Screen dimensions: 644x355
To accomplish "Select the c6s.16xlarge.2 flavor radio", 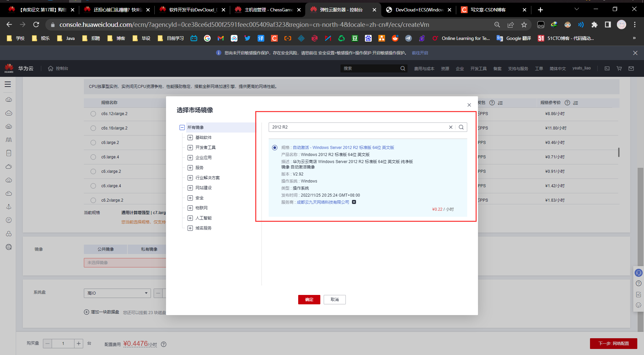I will pyautogui.click(x=93, y=128).
